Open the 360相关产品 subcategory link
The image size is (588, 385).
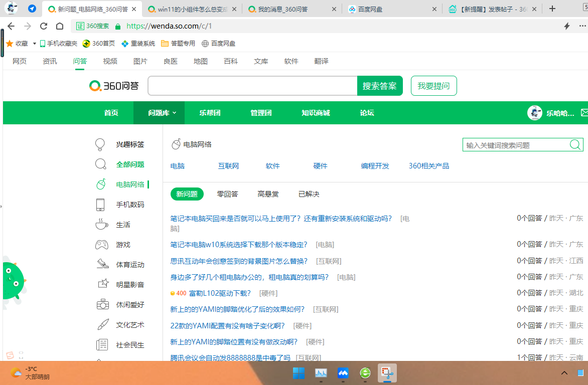tap(428, 166)
